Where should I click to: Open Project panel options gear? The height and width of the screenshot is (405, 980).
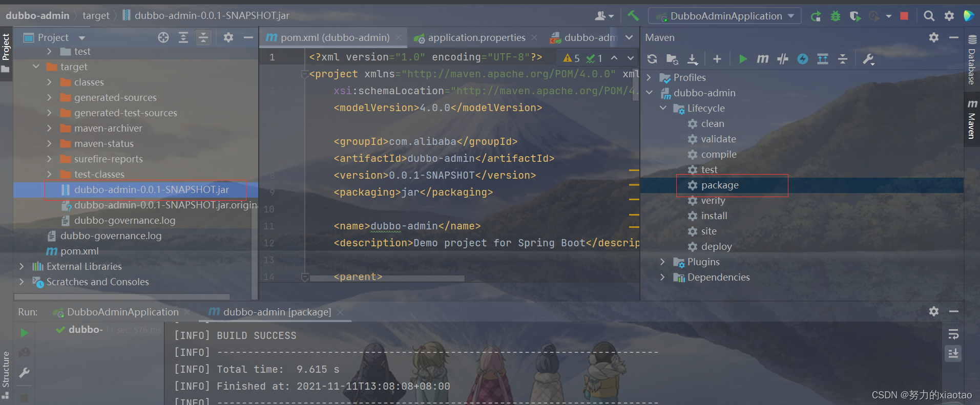pyautogui.click(x=228, y=37)
